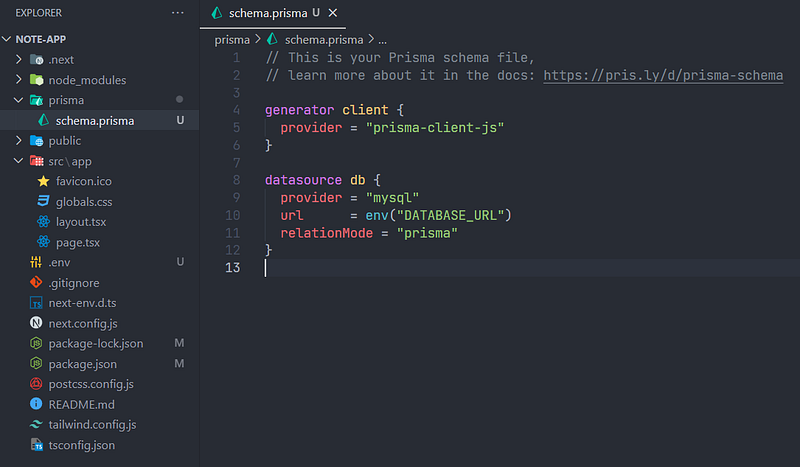Click the public folder icon

coord(36,140)
